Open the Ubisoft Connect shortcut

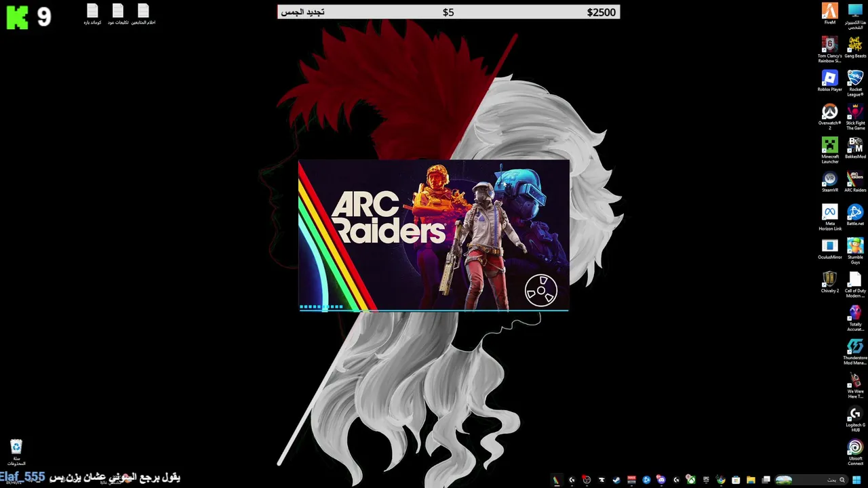(x=856, y=452)
